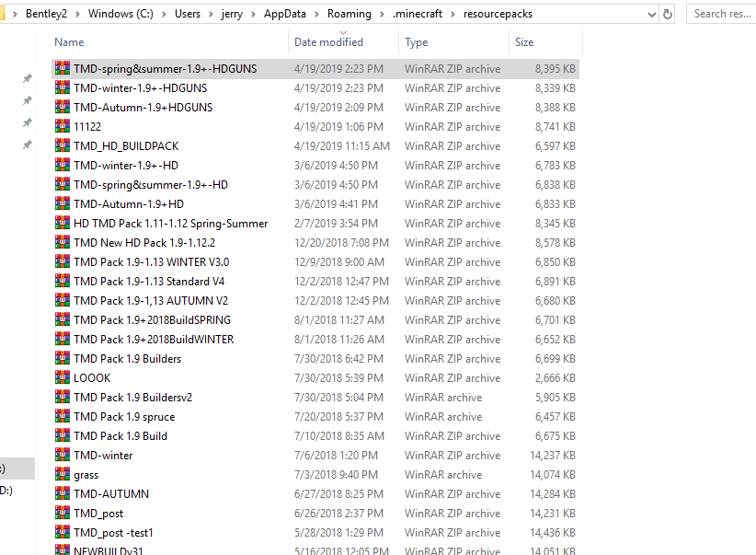Expand the chevron after Roaming in path

(x=382, y=15)
